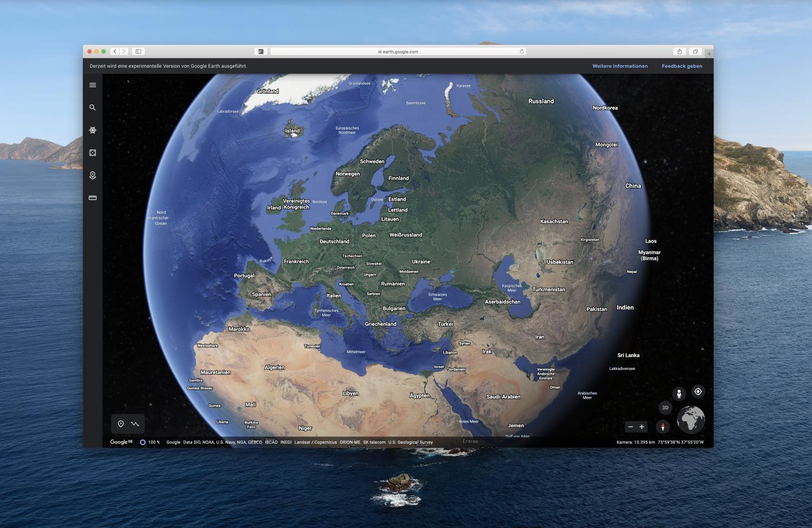Go forward with Safari's forward arrow
This screenshot has height=528, width=812.
pyautogui.click(x=124, y=51)
